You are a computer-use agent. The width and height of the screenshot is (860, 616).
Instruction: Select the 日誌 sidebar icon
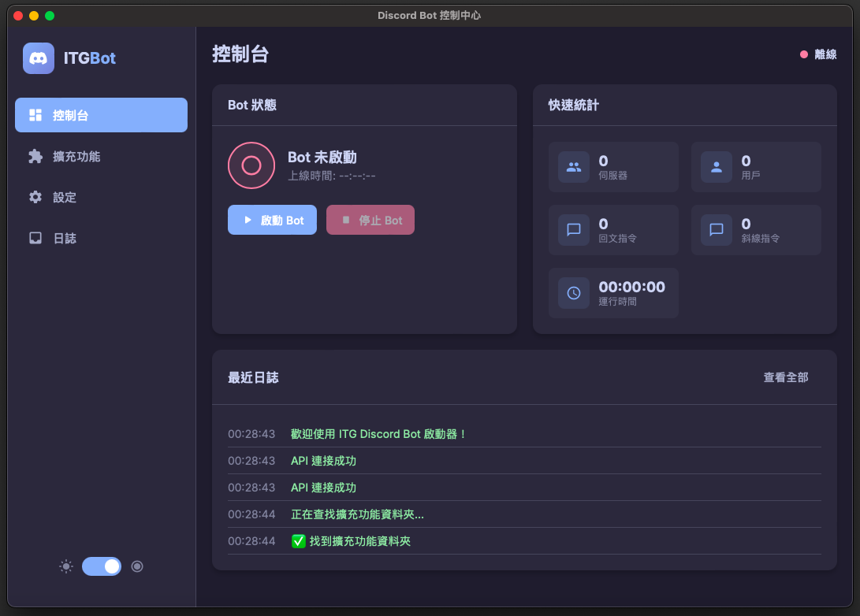click(35, 238)
